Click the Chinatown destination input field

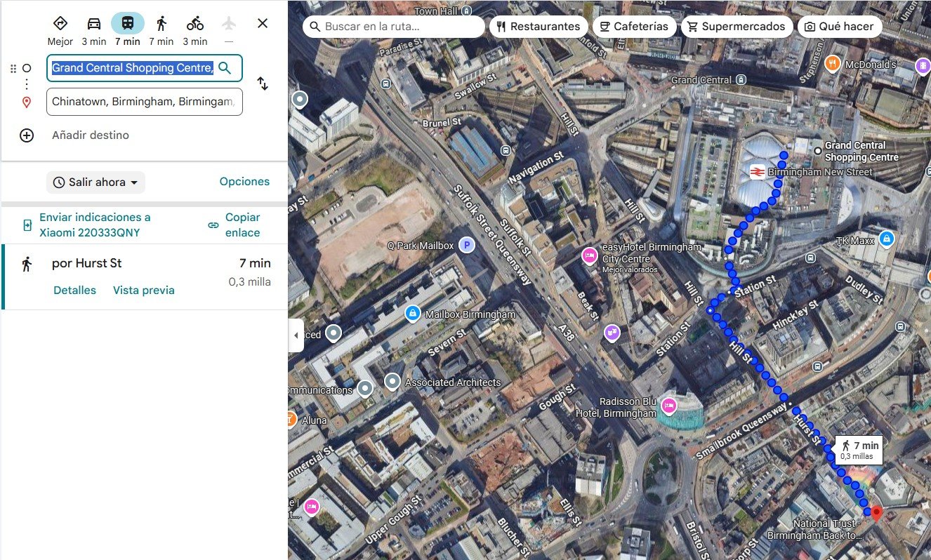[x=144, y=102]
